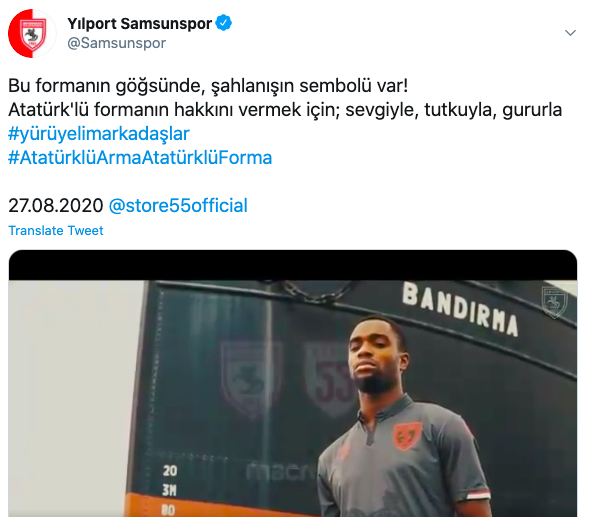Click the Samsunspor watermark in video corner

click(554, 302)
